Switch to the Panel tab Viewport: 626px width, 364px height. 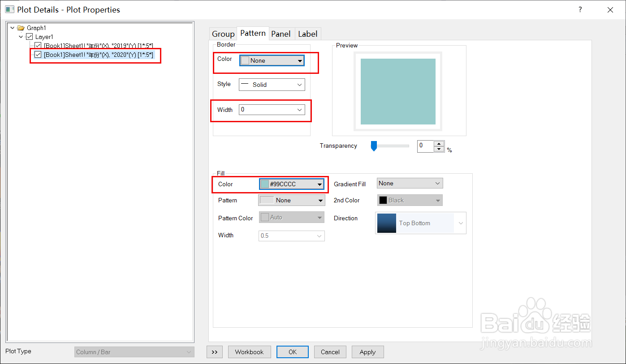coord(281,34)
